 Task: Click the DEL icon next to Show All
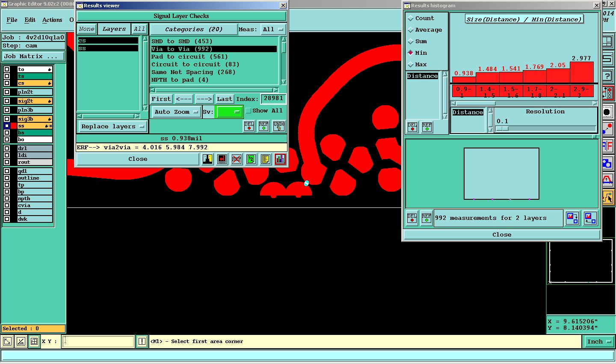pyautogui.click(x=249, y=126)
